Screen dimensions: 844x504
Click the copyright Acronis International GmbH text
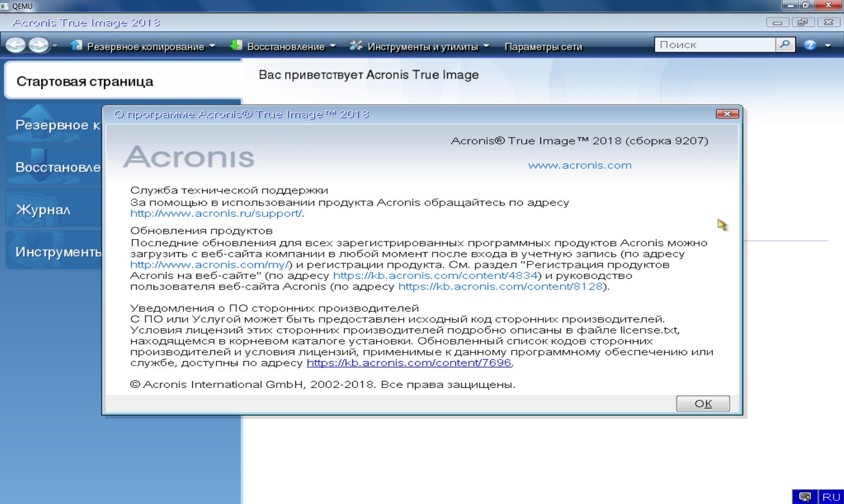322,384
